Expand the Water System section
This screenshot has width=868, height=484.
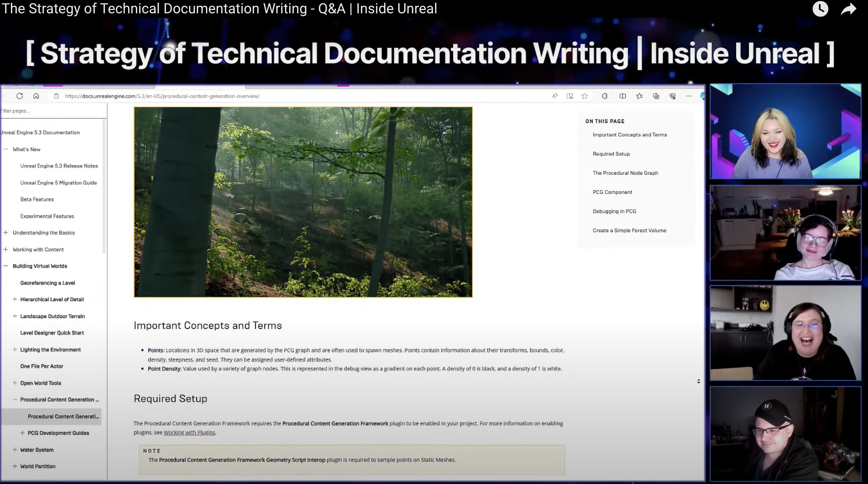(x=15, y=450)
